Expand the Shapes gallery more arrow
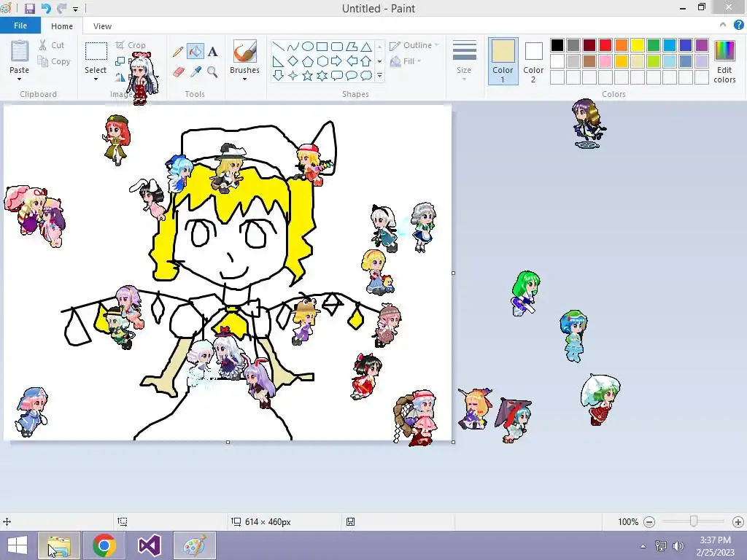 click(x=379, y=76)
